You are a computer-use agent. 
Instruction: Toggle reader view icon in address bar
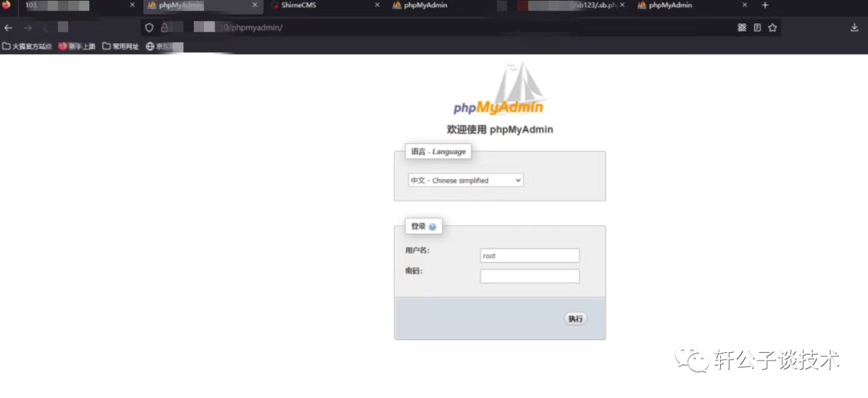pos(757,27)
